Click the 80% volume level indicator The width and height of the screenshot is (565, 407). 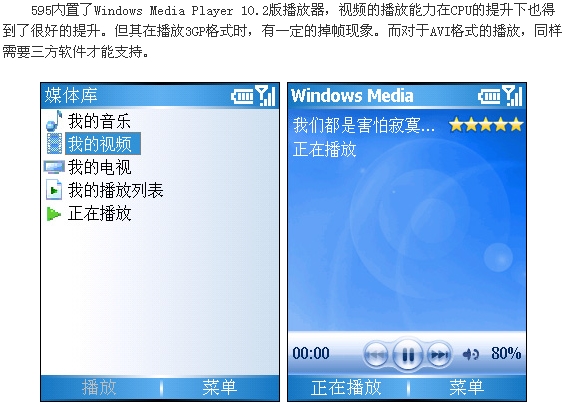[x=506, y=353]
